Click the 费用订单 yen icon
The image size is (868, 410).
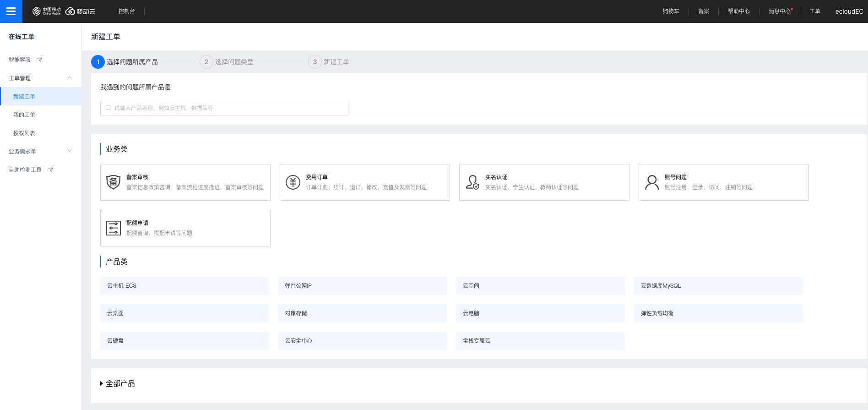click(293, 182)
